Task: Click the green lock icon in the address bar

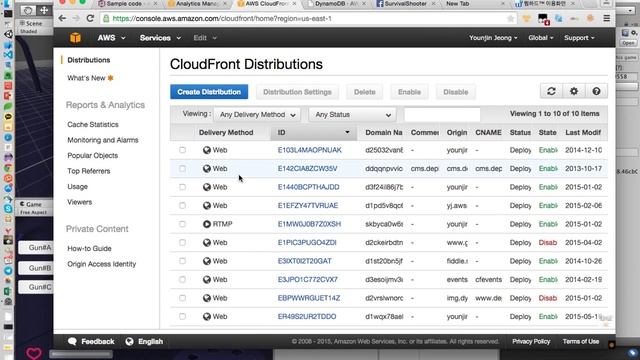Action: (x=106, y=19)
